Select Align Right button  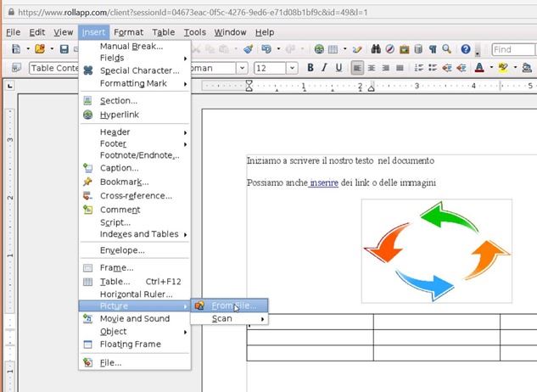tap(385, 68)
